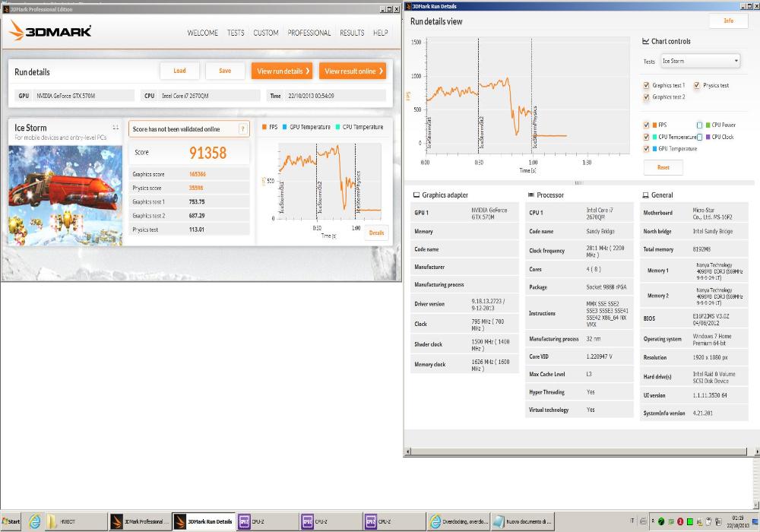Click the Physics test value 113.01
This screenshot has height=532, width=760.
(196, 230)
